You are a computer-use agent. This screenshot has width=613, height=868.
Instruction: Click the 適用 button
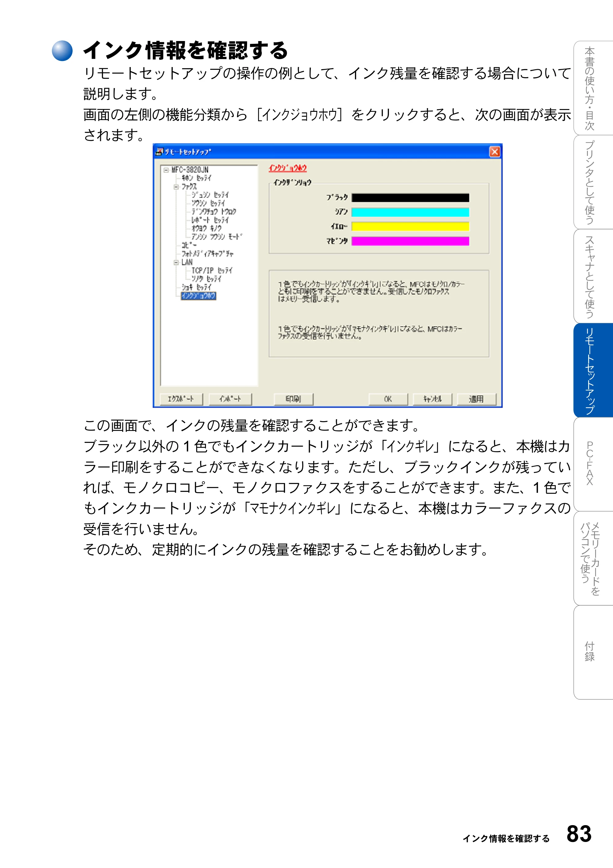[476, 399]
